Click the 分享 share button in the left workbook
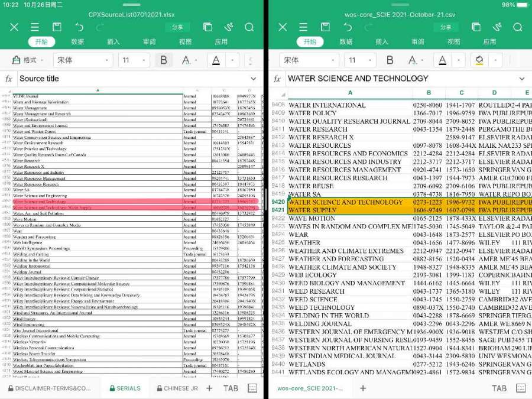 pyautogui.click(x=177, y=27)
